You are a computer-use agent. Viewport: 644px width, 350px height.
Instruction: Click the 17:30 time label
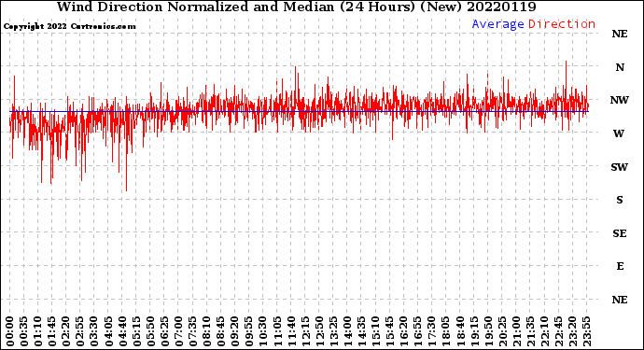pyautogui.click(x=431, y=331)
